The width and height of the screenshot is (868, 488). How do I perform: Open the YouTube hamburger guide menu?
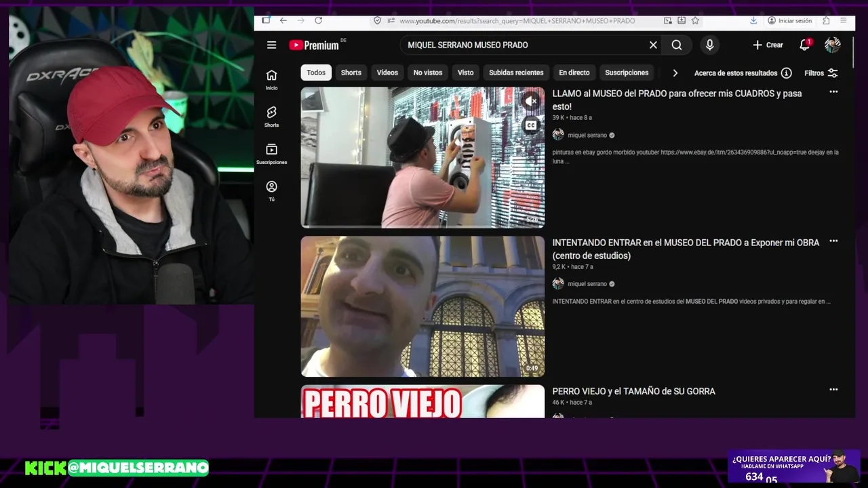click(x=271, y=45)
